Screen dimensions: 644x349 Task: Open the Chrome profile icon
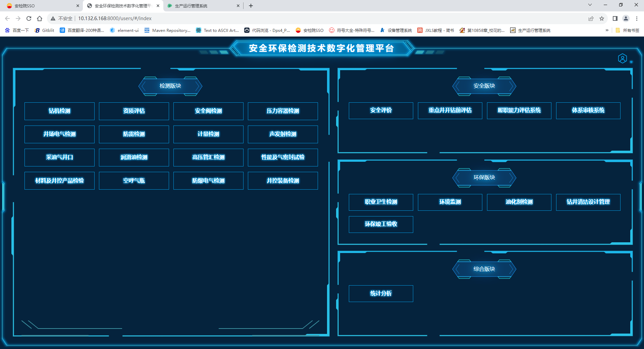click(x=626, y=18)
